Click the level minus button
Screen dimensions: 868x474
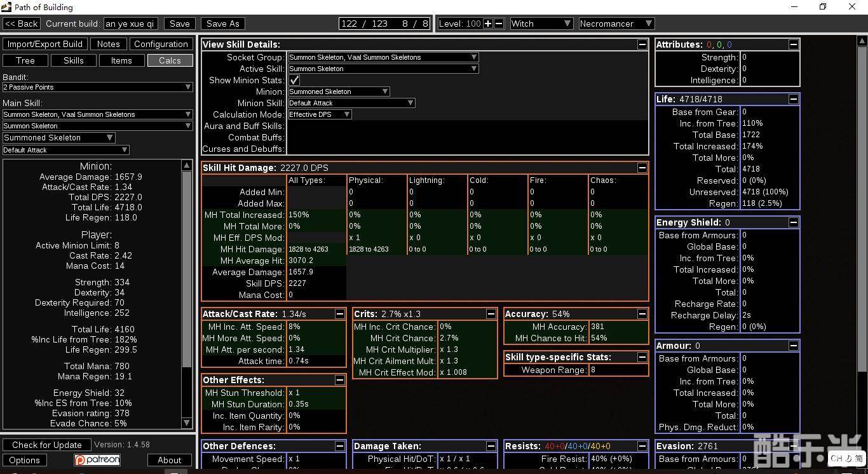499,24
